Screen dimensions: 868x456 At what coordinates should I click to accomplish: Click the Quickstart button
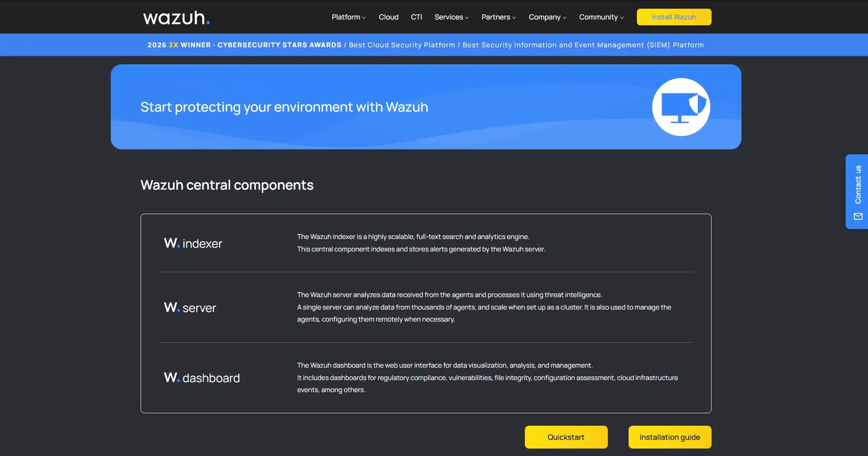[566, 437]
